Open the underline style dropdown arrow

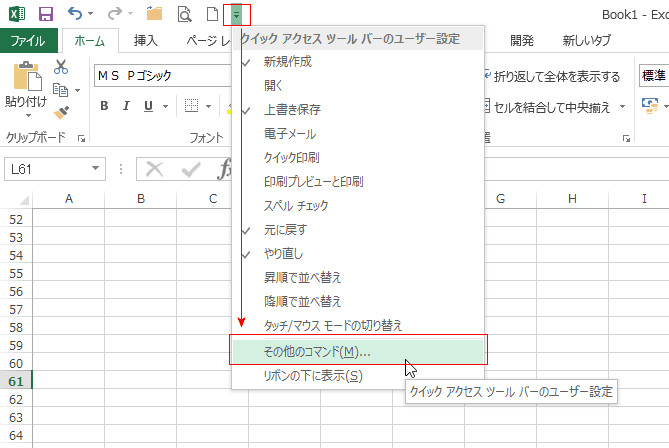(165, 106)
